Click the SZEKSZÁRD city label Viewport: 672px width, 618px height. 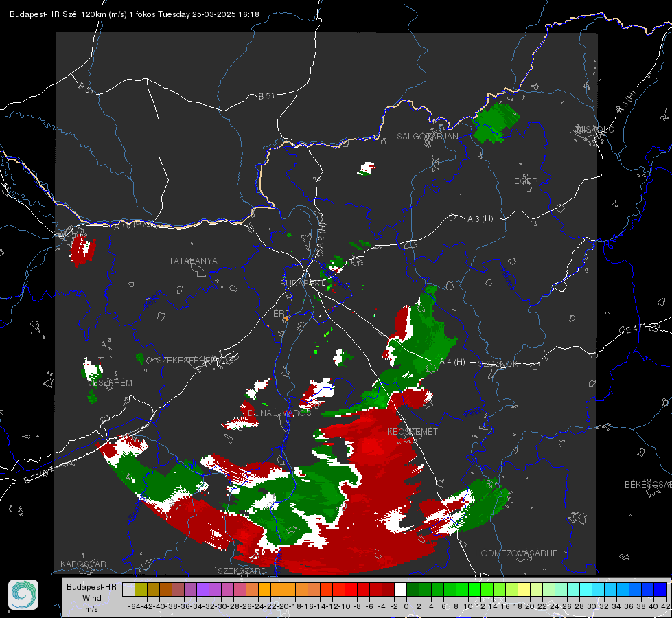[x=242, y=571]
